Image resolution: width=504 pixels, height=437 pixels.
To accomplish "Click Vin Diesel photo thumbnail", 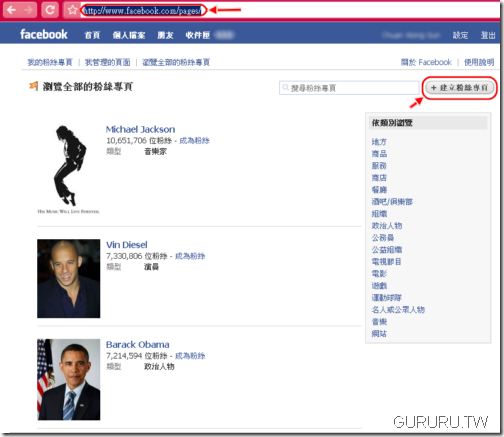I will (x=69, y=278).
